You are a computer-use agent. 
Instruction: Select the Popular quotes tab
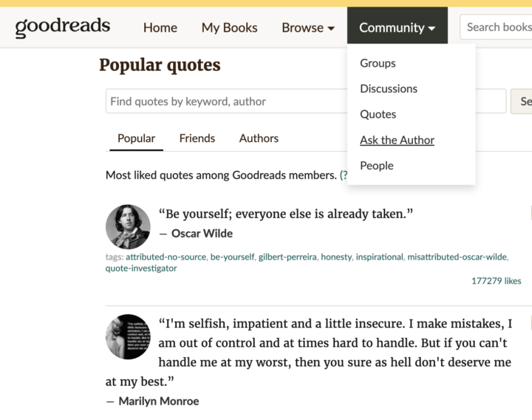click(x=136, y=138)
